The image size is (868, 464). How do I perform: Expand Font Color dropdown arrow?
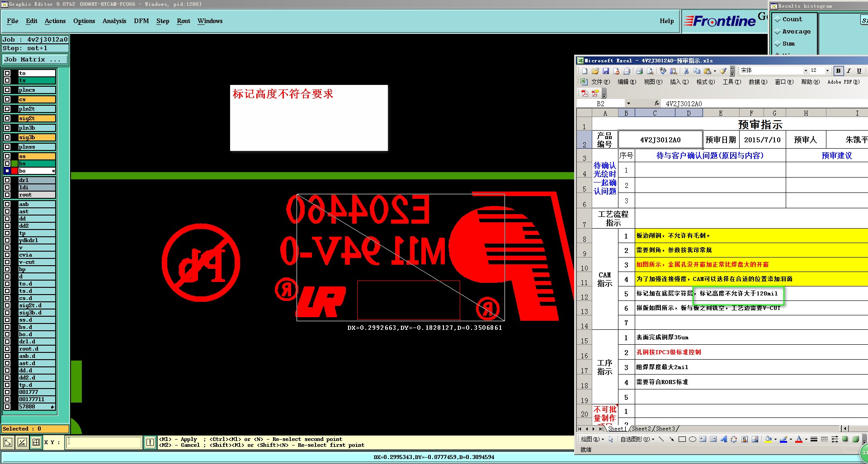806,439
